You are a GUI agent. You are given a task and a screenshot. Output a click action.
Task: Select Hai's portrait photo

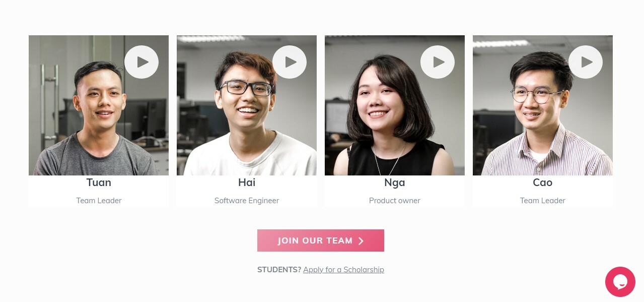[247, 105]
